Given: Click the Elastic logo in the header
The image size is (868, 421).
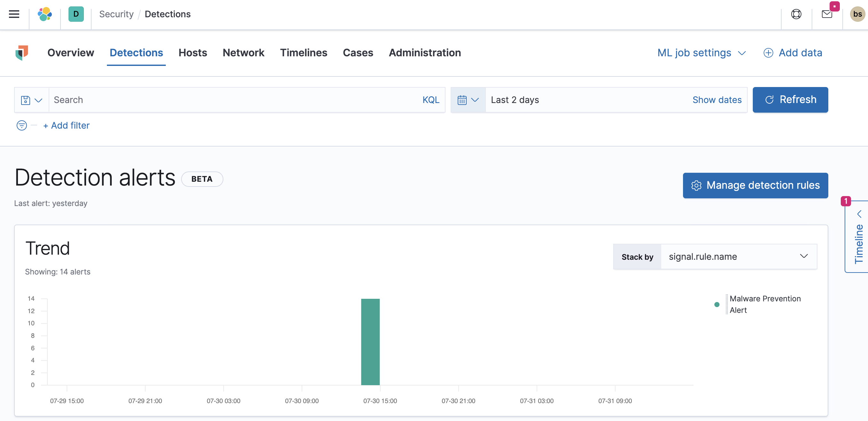Looking at the screenshot, I should 45,14.
